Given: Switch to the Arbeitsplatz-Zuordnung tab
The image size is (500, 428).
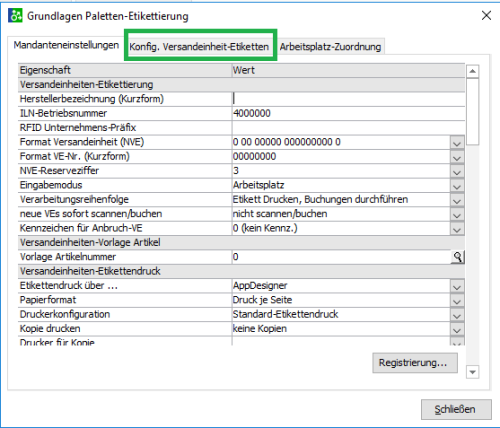Looking at the screenshot, I should click(x=330, y=47).
